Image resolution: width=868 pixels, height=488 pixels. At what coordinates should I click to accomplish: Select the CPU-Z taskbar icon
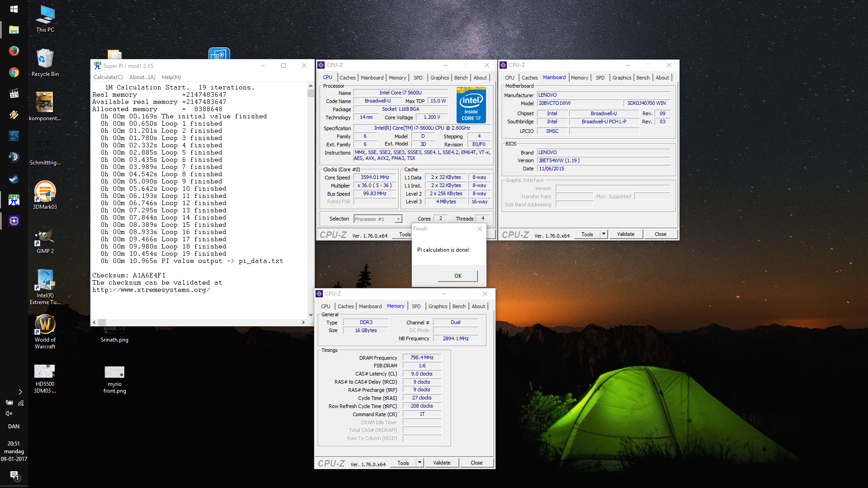[x=14, y=221]
